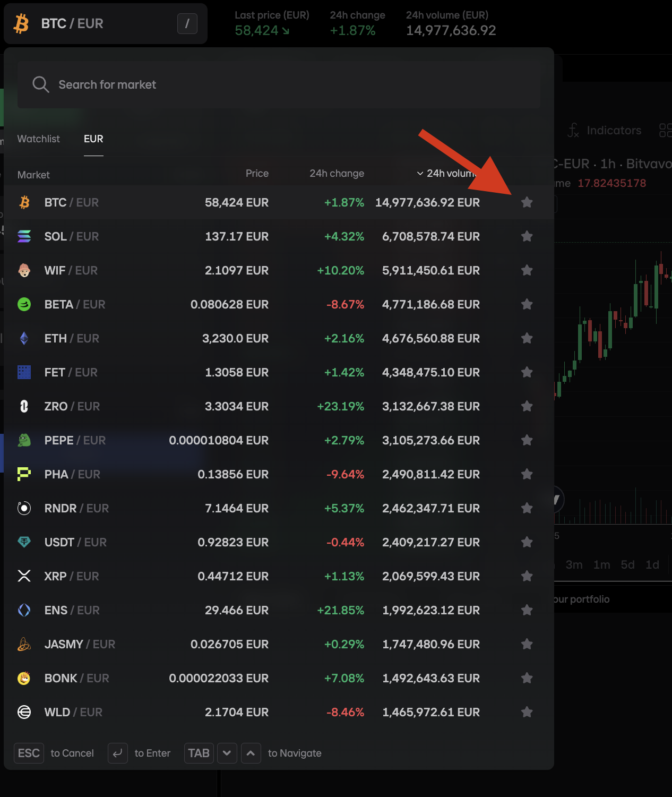Click the 2,409,217.27 EUR volume

click(431, 542)
